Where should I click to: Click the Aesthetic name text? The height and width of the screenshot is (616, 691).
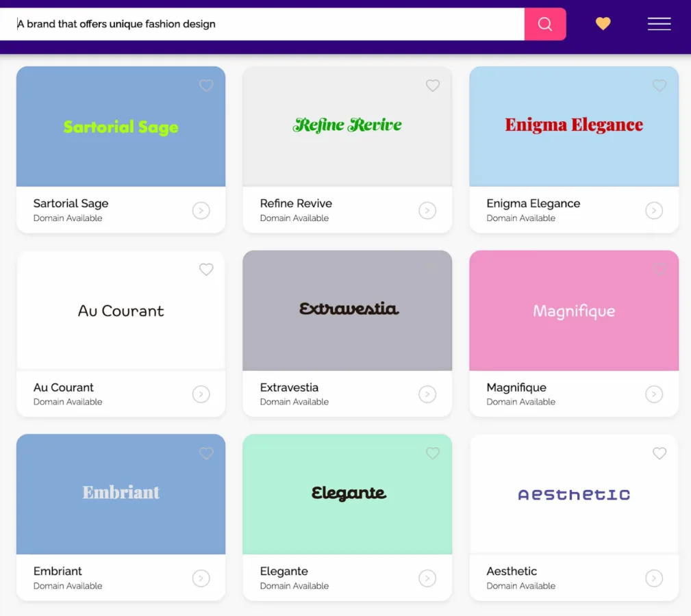click(x=512, y=571)
